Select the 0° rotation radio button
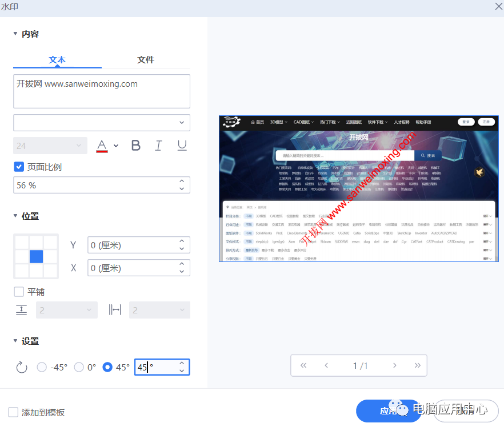Viewport: 504px width, 431px height. click(x=79, y=367)
